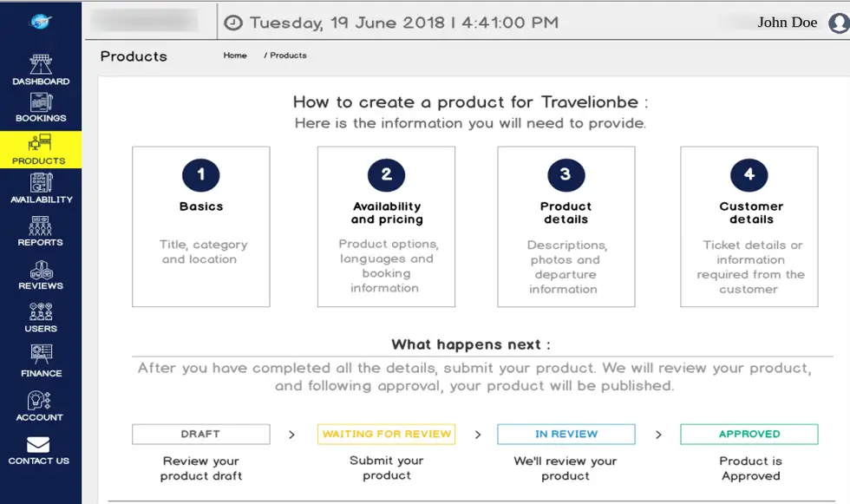Click the Contact Us envelope icon
Screen dimensions: 850x504
[38, 444]
